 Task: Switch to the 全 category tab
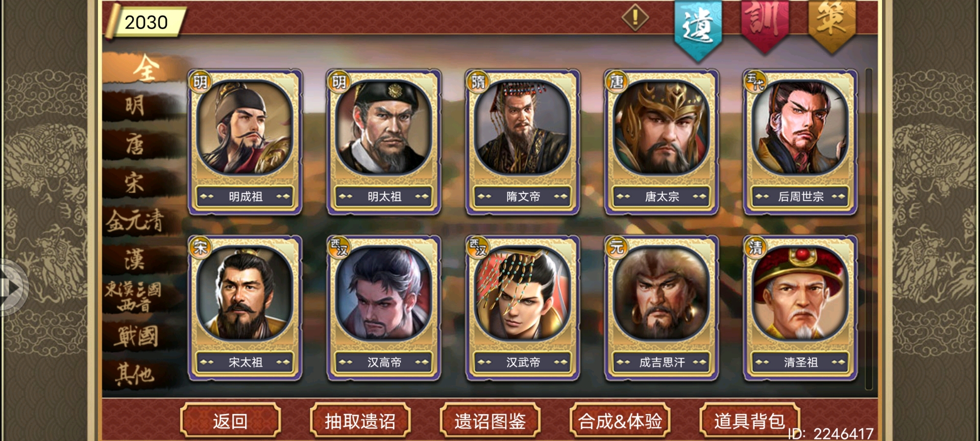[x=146, y=68]
